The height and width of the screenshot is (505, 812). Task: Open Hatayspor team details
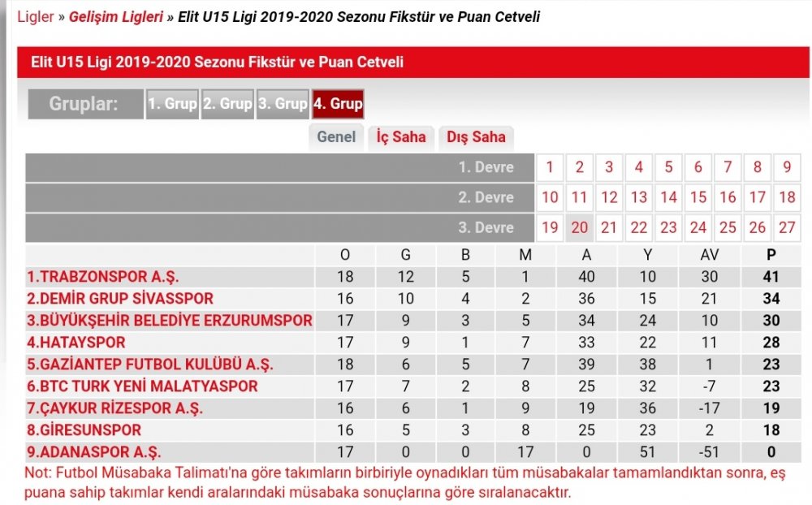(x=76, y=343)
